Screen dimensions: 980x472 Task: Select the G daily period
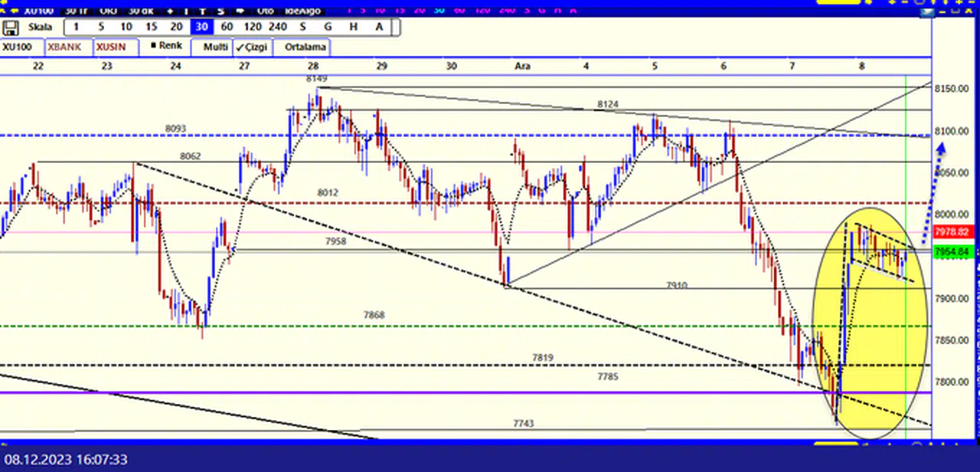click(328, 27)
